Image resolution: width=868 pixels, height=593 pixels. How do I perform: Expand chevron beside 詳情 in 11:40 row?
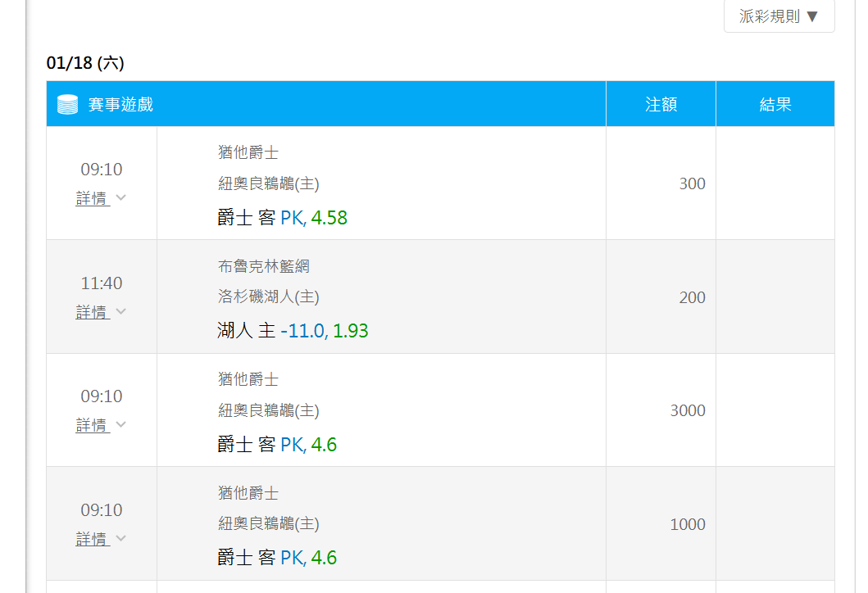click(x=121, y=311)
